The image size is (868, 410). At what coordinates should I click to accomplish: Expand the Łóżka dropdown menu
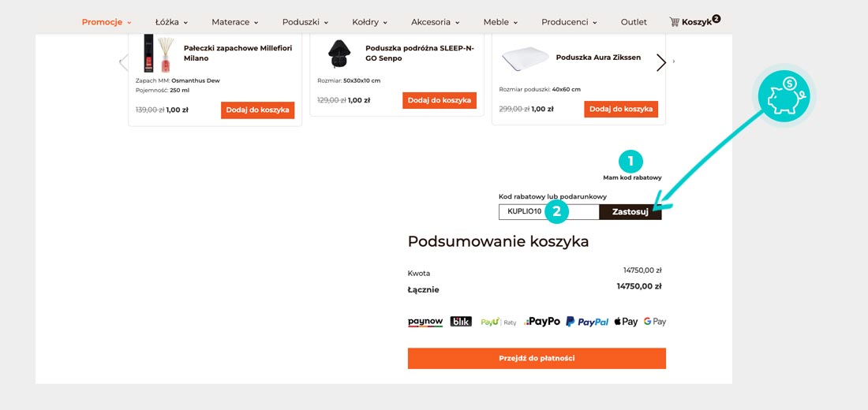click(x=171, y=22)
